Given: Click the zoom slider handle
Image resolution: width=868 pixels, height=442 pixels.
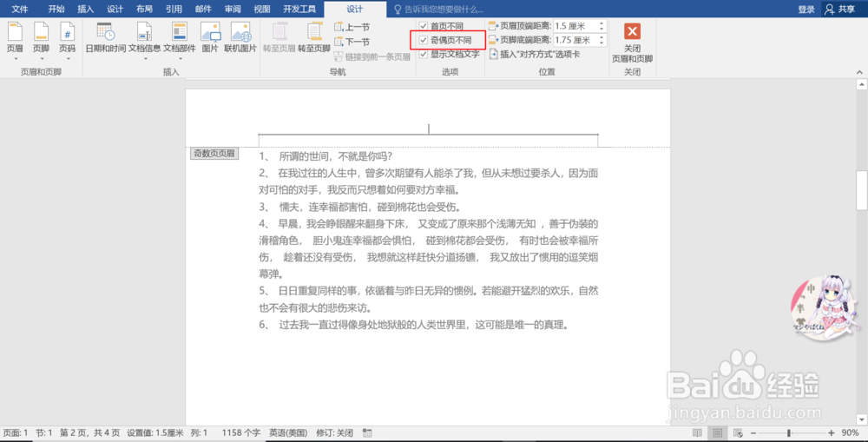Looking at the screenshot, I should pos(789,433).
